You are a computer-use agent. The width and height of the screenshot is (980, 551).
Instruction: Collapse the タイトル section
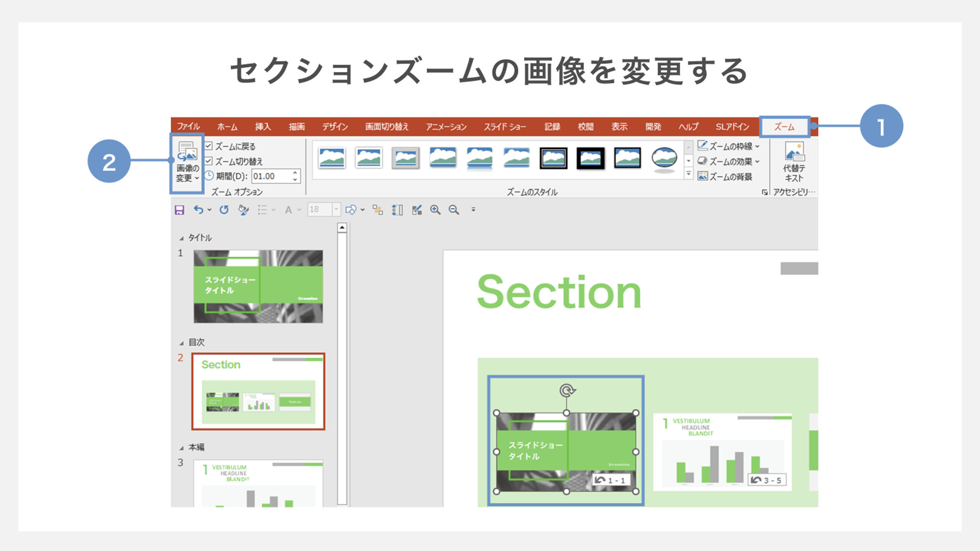click(x=181, y=238)
